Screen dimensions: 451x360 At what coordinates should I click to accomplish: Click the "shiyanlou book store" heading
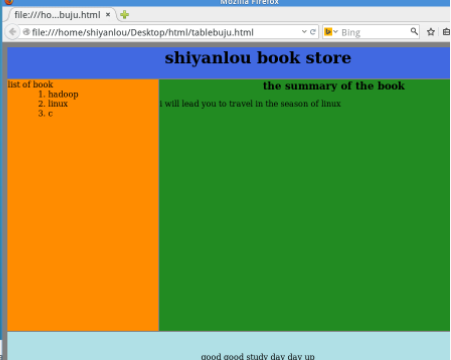[258, 58]
